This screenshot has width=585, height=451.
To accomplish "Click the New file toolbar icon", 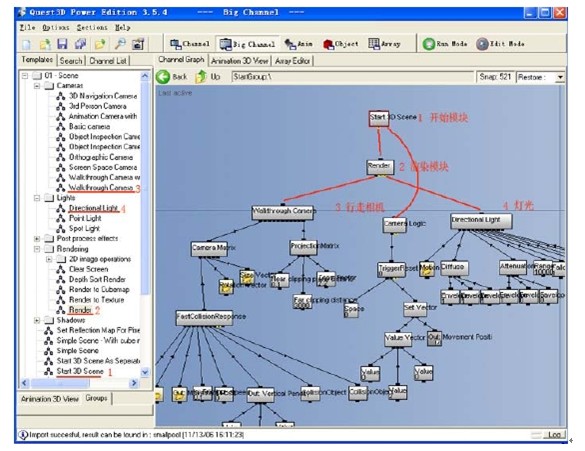I will tap(26, 44).
